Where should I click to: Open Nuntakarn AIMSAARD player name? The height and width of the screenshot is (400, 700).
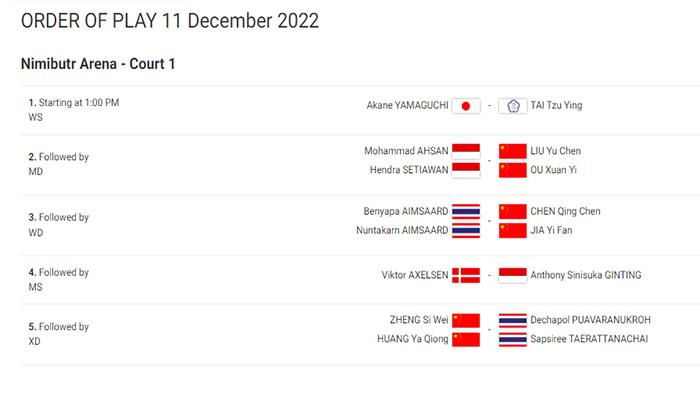402,230
